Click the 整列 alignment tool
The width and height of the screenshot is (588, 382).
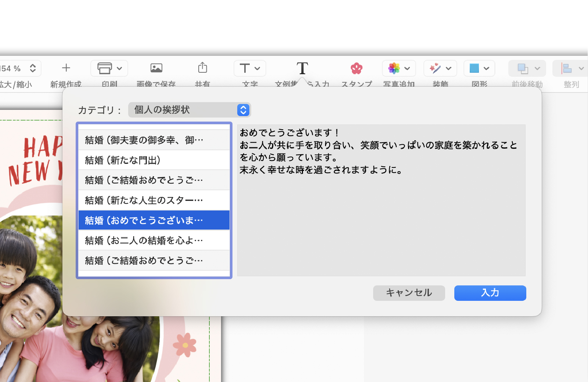[567, 68]
